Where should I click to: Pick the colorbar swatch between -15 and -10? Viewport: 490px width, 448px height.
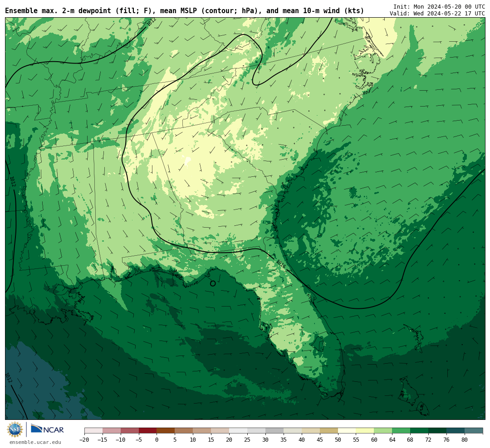[x=112, y=431]
